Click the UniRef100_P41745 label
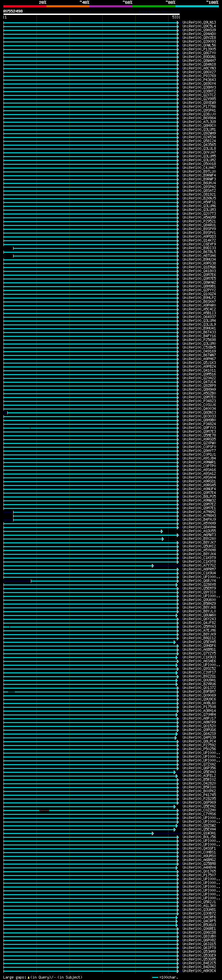The image size is (222, 980). pyautogui.click(x=199, y=795)
